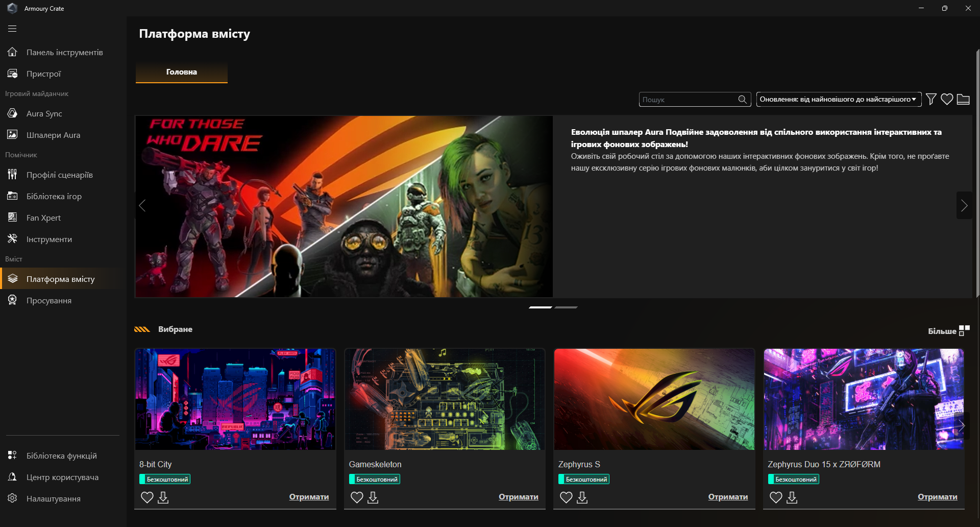Click Отримати for Zephyrus S
Screen dimensions: 980x527
click(x=728, y=497)
